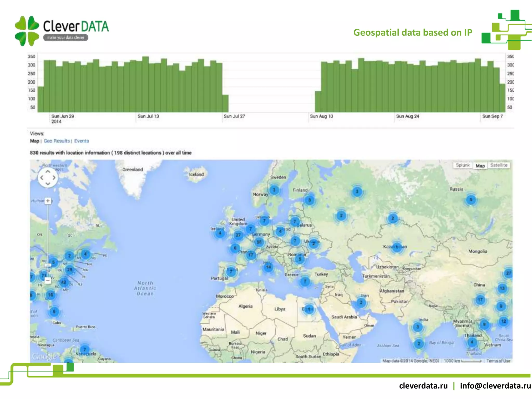Screen dimensions: 532x399
Task: Switch map style to Splunk
Action: (x=463, y=165)
